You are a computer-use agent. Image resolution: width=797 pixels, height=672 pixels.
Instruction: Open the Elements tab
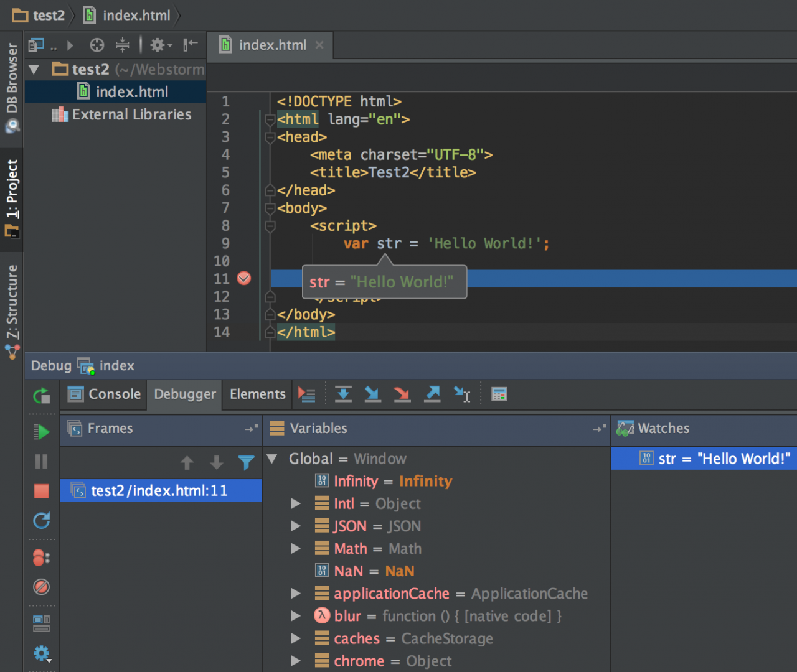click(x=257, y=394)
